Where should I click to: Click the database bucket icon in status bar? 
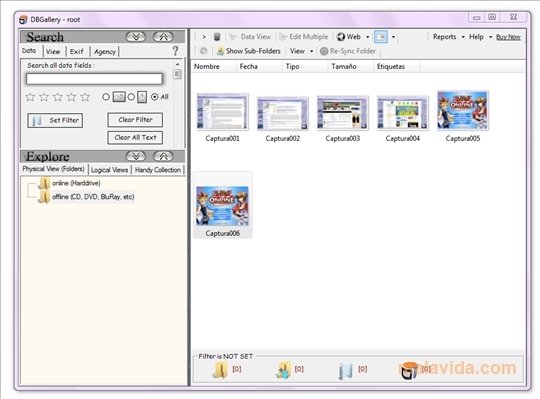point(409,370)
